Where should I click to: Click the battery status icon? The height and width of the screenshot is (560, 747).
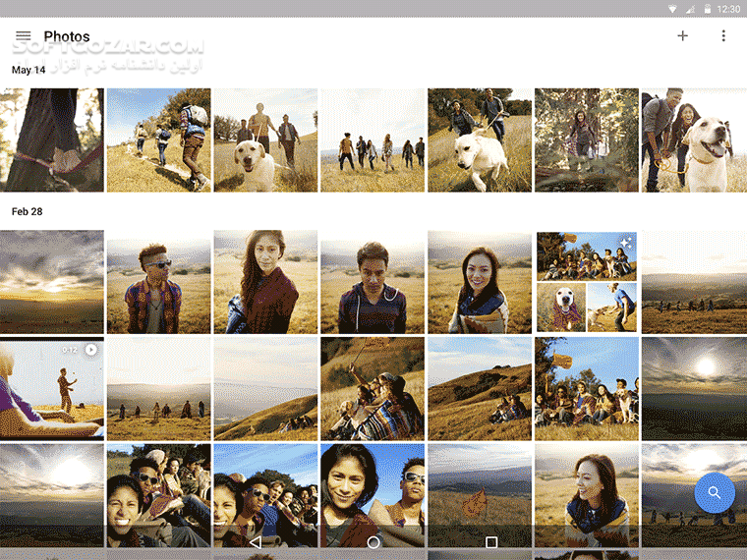(x=708, y=9)
